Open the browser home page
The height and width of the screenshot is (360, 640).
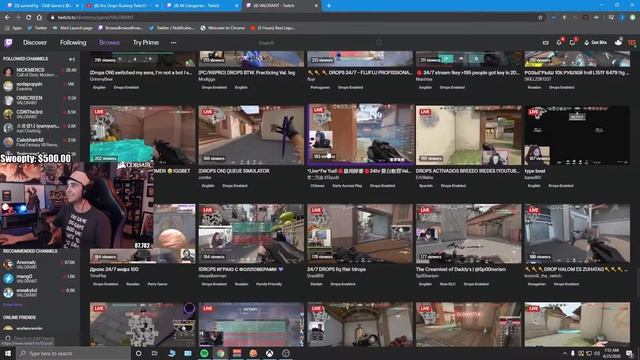click(x=39, y=18)
